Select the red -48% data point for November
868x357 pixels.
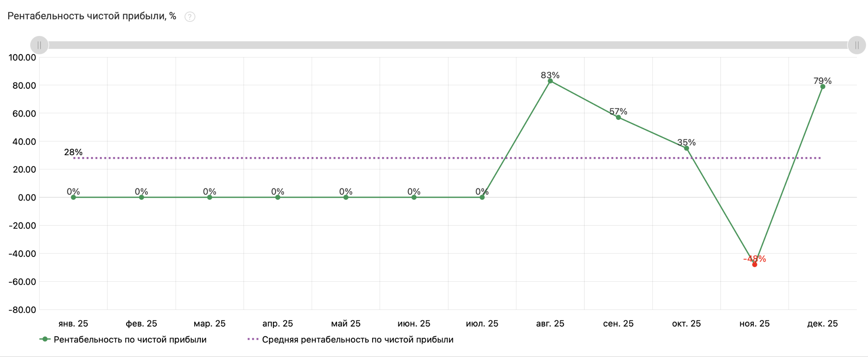pyautogui.click(x=755, y=265)
